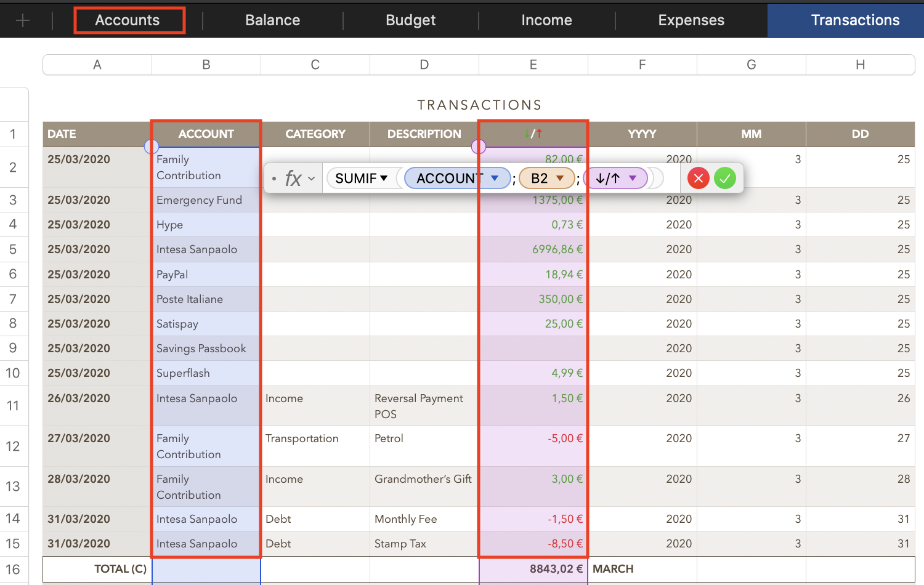This screenshot has width=924, height=585.
Task: Select column E header
Action: [533, 65]
